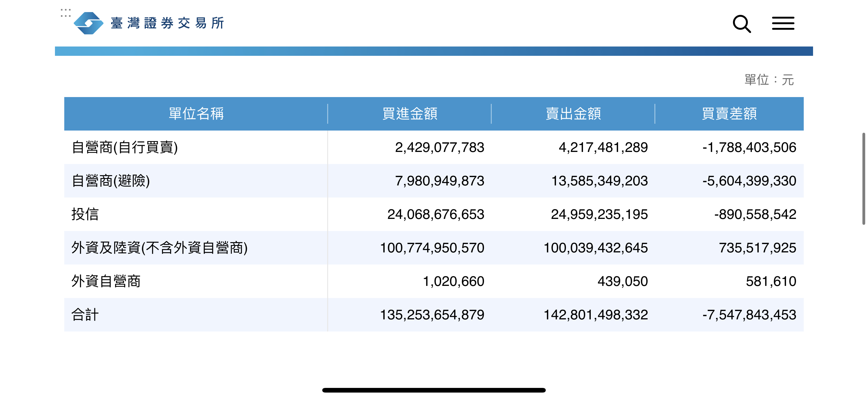Click sell amount 13,585,349,203

pyautogui.click(x=599, y=181)
